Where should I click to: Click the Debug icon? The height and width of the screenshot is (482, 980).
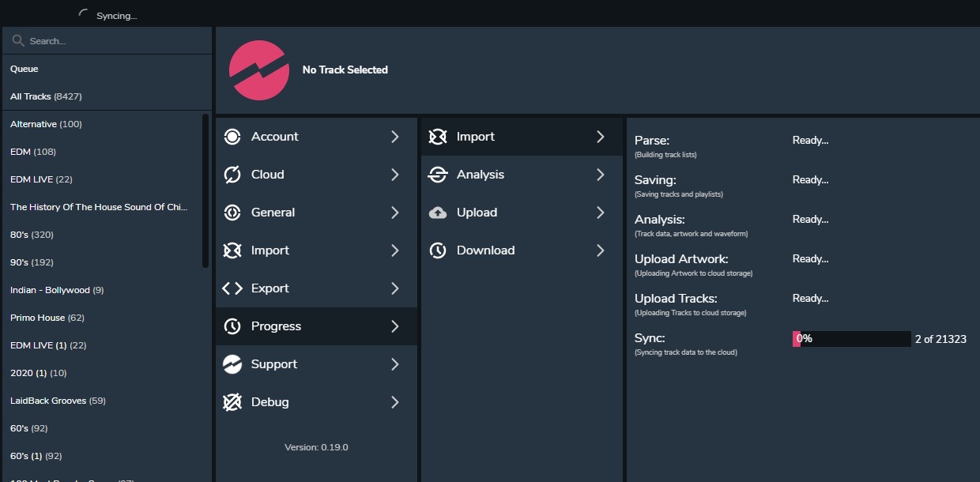tap(232, 402)
